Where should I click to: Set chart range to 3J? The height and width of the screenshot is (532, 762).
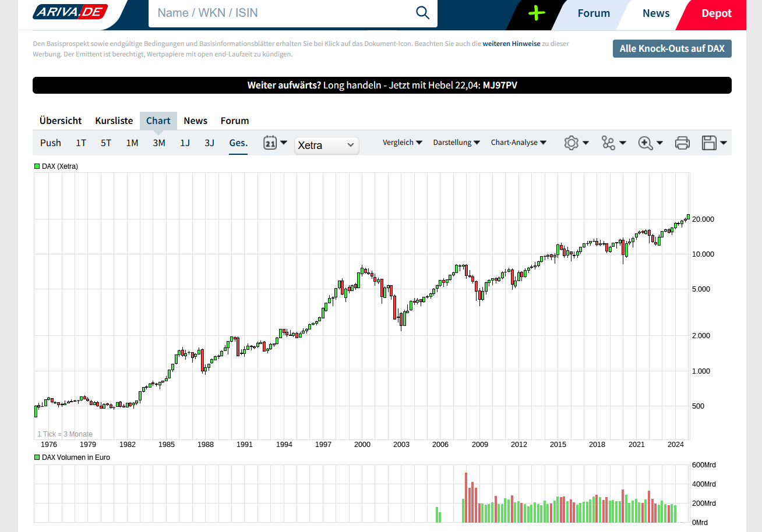point(210,143)
